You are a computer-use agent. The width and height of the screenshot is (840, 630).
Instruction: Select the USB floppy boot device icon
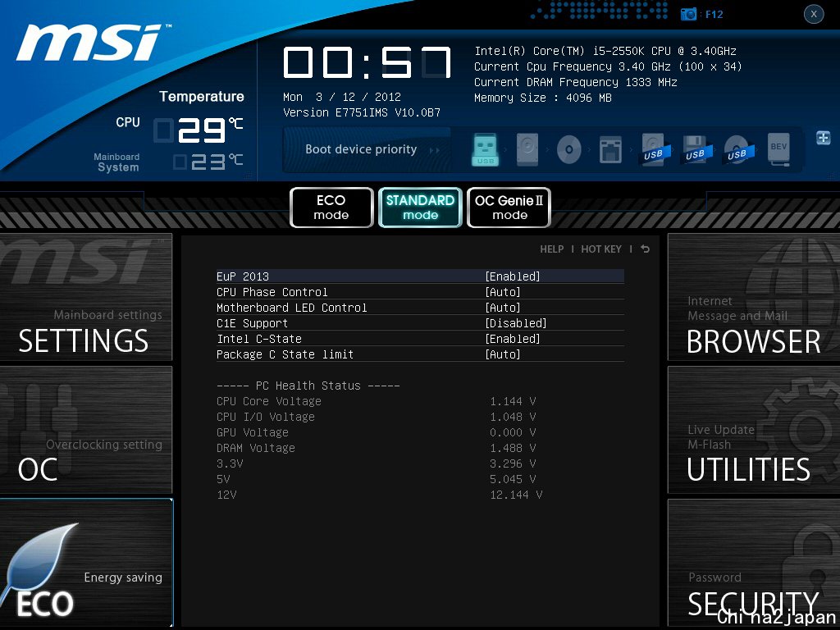click(696, 149)
